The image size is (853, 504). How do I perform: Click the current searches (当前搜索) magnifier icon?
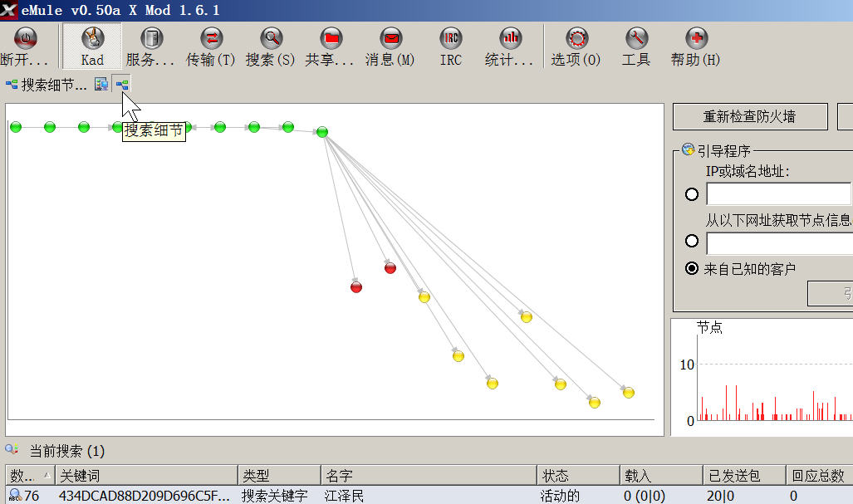pos(12,450)
